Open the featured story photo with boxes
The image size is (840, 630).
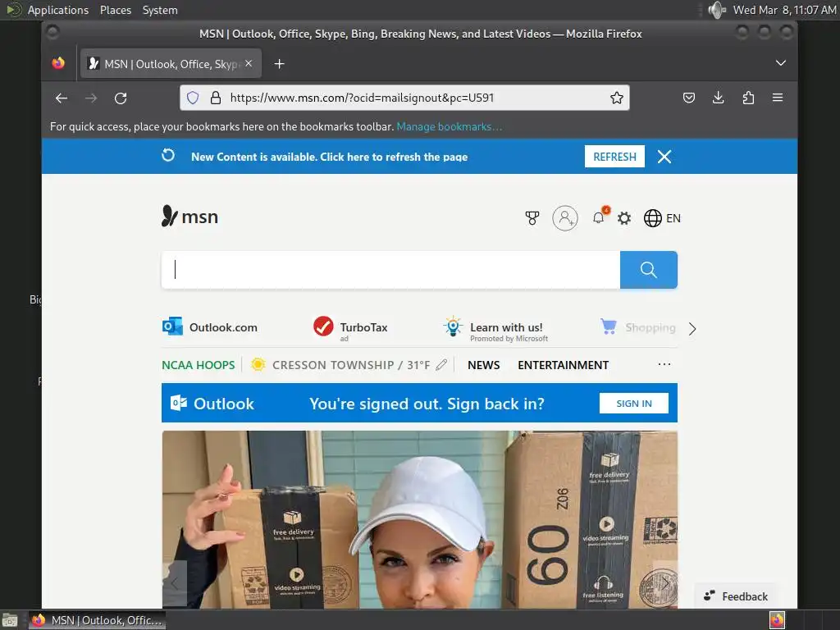(x=419, y=519)
